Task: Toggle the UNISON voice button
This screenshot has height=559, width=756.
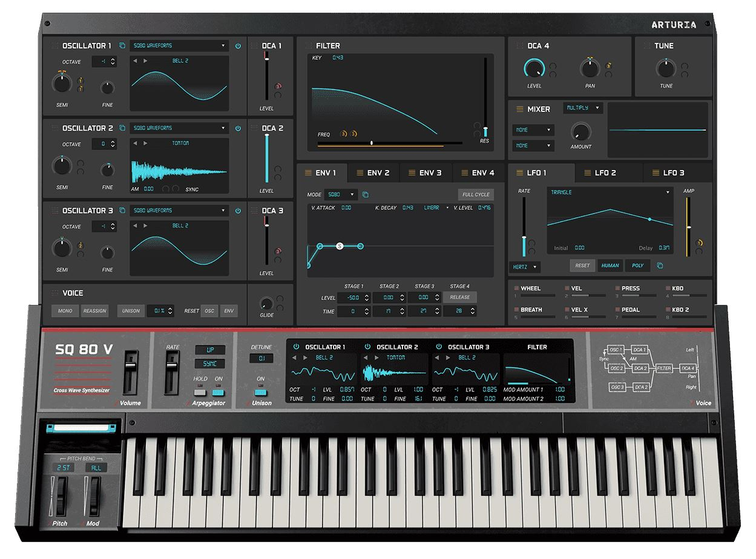Action: tap(131, 311)
